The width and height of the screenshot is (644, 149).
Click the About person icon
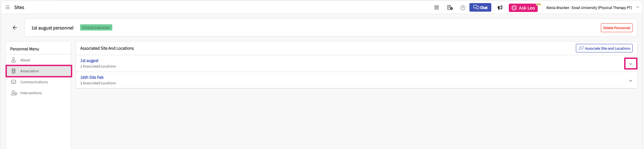(x=14, y=60)
